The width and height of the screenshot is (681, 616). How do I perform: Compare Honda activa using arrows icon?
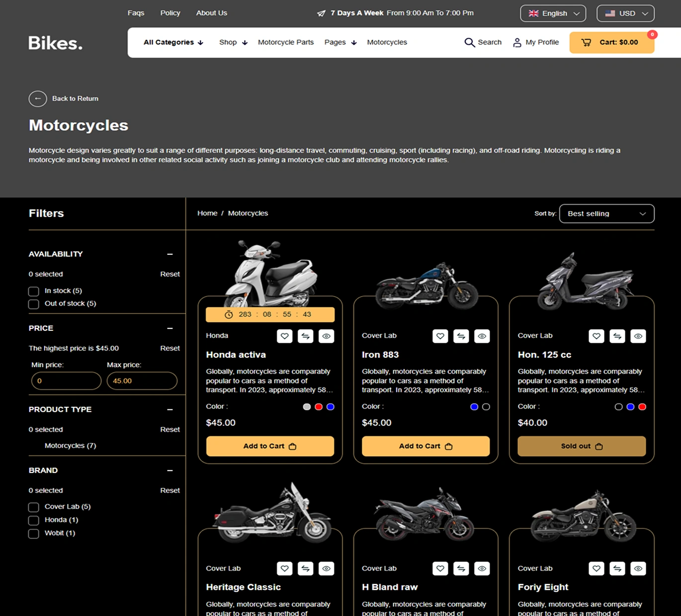305,336
